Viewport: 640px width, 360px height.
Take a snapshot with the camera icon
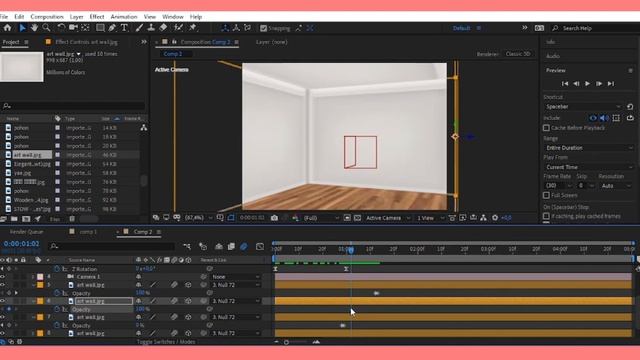[x=274, y=218]
